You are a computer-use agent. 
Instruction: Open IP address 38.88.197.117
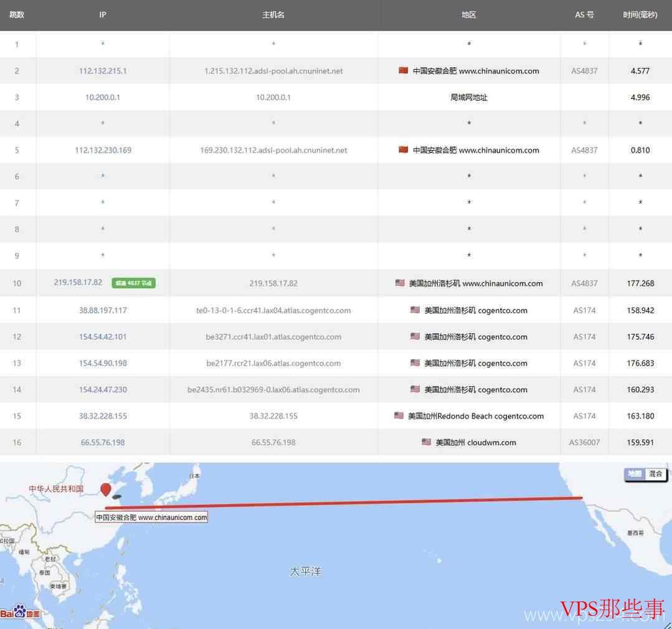click(103, 310)
